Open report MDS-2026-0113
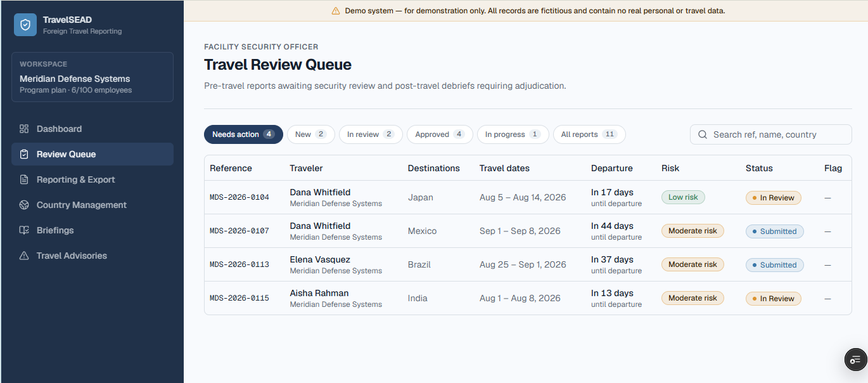Viewport: 868px width, 383px height. click(239, 264)
